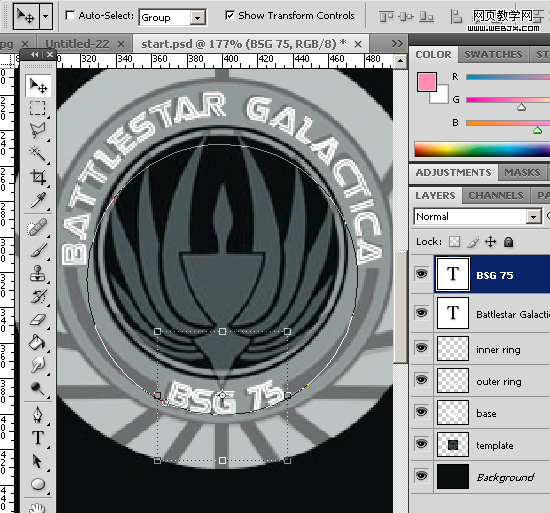
Task: Close the toolbox panel
Action: coord(50,54)
